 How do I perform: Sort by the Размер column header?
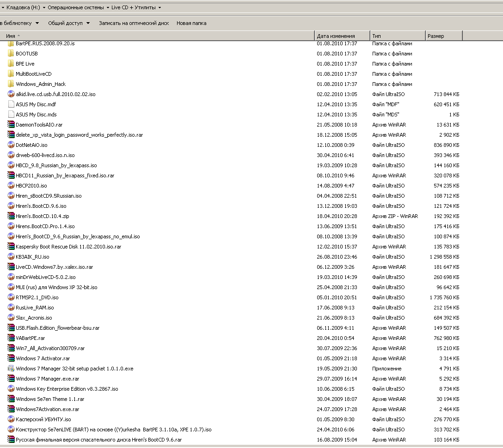(x=444, y=36)
